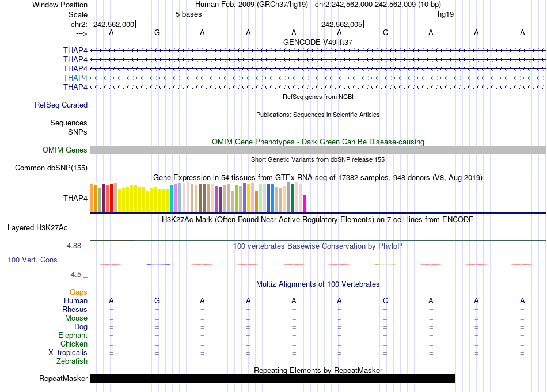Screen dimensions: 547x392
Task: Click the G base in the Human alignment row
Action: click(157, 300)
